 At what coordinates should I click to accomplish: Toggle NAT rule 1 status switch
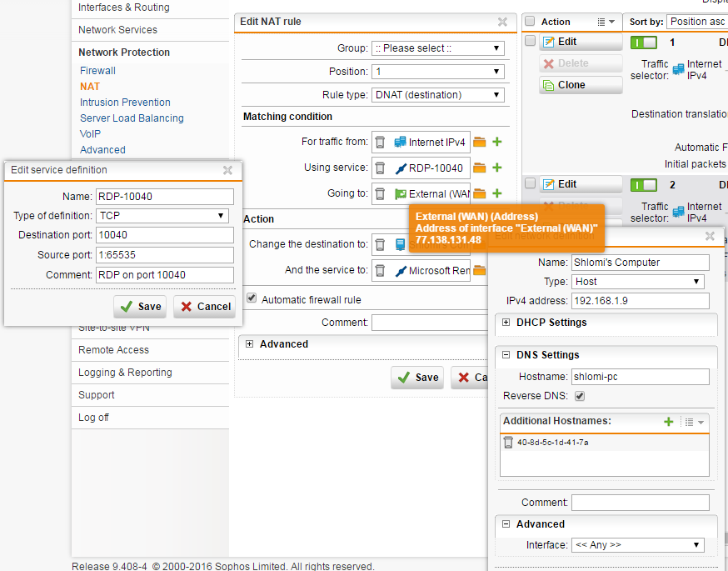pyautogui.click(x=644, y=43)
